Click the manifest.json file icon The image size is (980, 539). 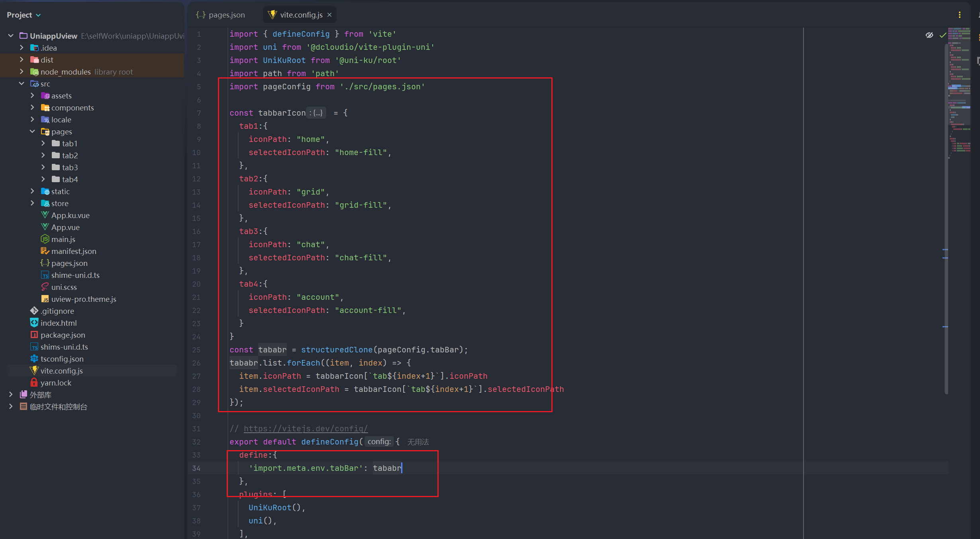(45, 251)
